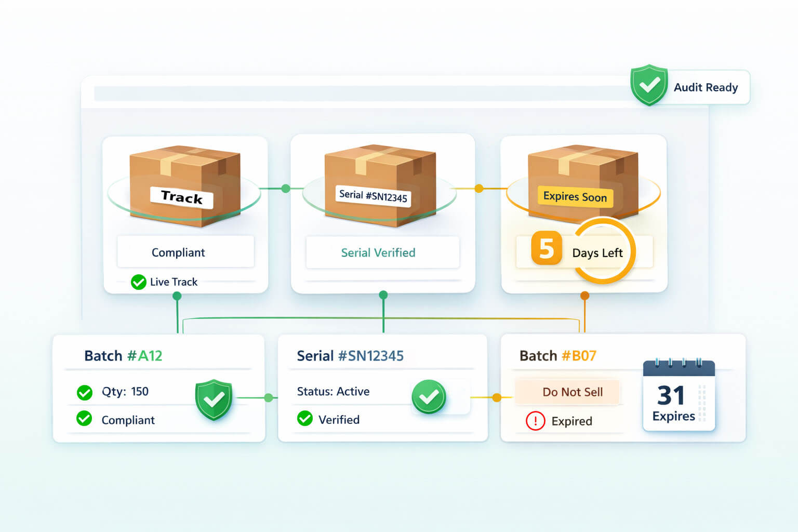Click the large green checkmark beside Status: Active
The width and height of the screenshot is (798, 532).
(x=429, y=397)
